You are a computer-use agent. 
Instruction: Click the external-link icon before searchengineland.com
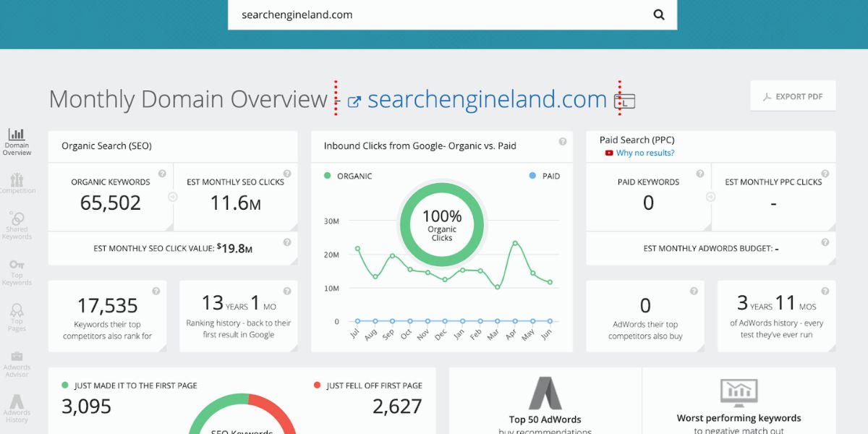click(x=354, y=101)
